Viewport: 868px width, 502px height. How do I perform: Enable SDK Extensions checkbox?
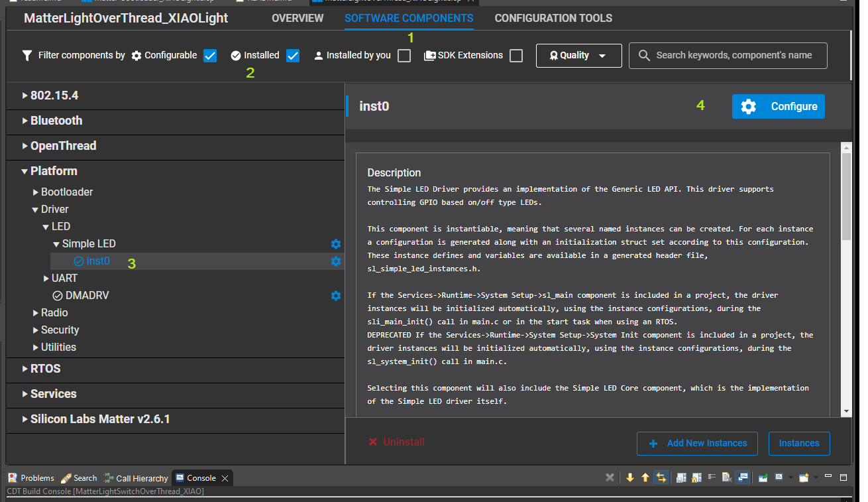516,56
